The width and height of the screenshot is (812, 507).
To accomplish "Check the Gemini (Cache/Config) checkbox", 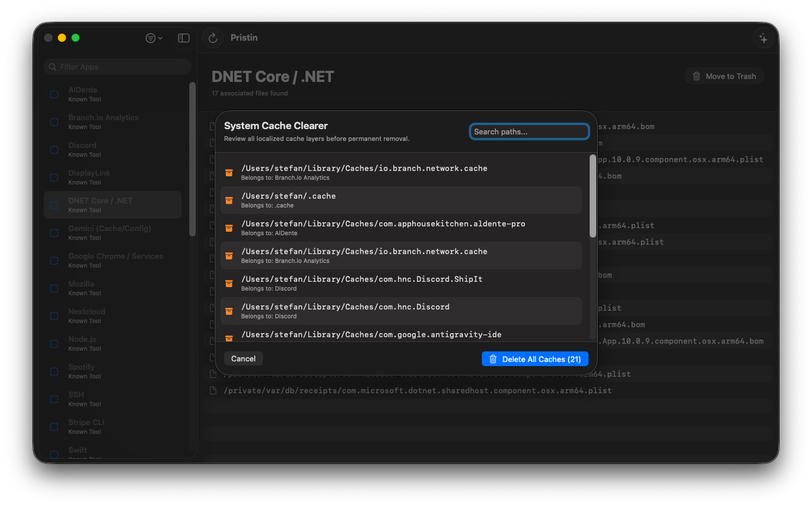I will click(x=54, y=233).
